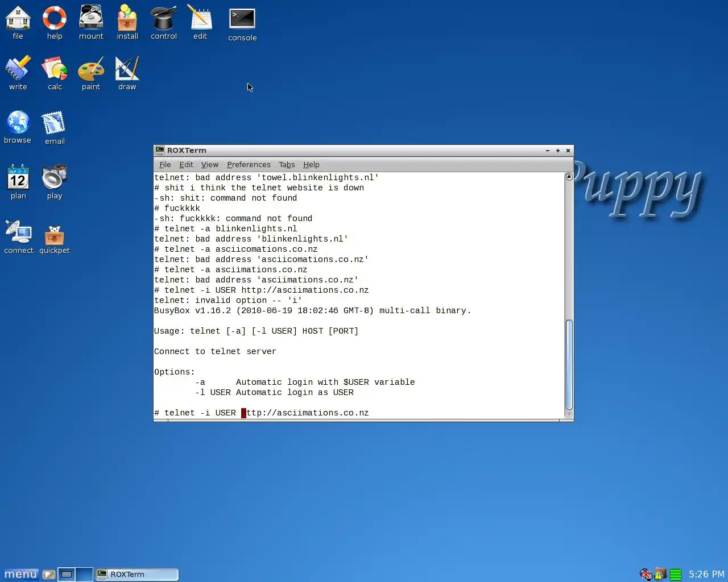Click '# telnet -a asciimations.co.nz' command line
Viewport: 728px width, 582px height.
tap(231, 270)
